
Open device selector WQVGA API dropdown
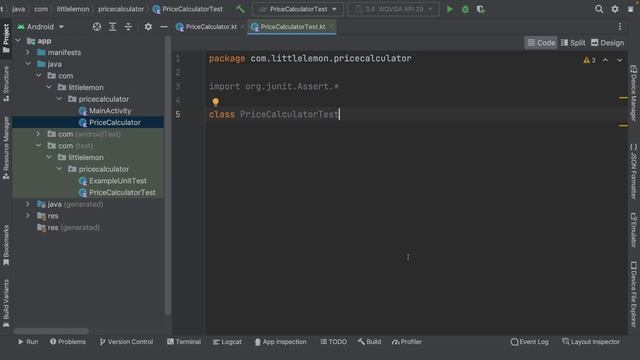393,9
